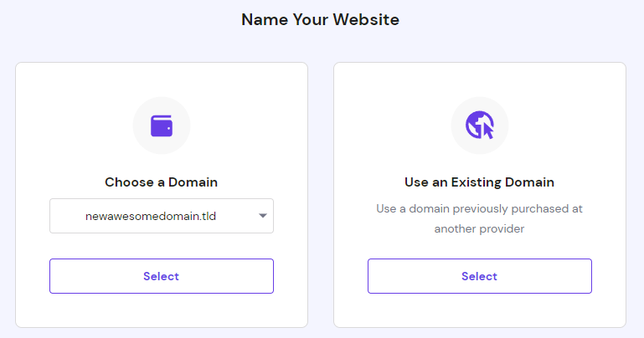This screenshot has width=644, height=338.
Task: Click the purple Select text in the left button
Action: (x=162, y=276)
